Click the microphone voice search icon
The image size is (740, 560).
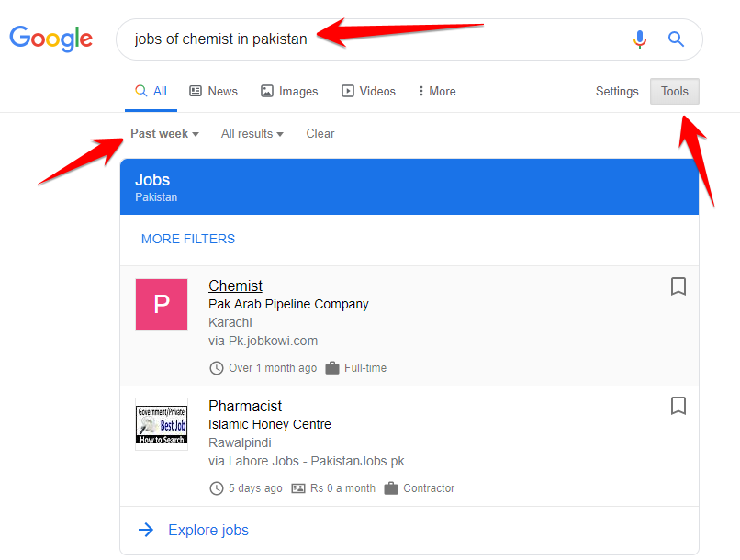point(640,39)
